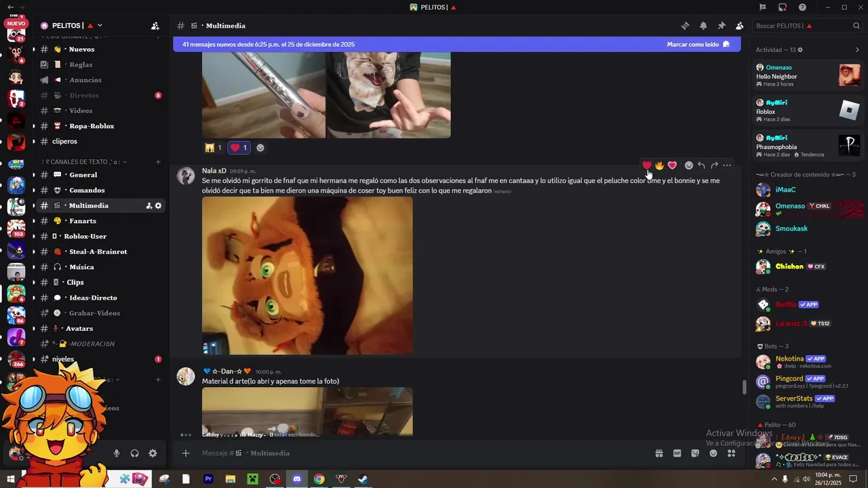
Task: Open the plus attachment button in message bar
Action: pyautogui.click(x=186, y=453)
